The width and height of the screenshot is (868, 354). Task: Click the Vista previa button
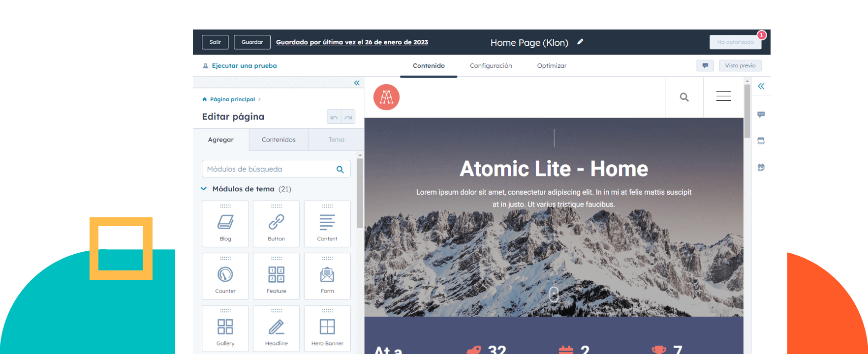(740, 65)
